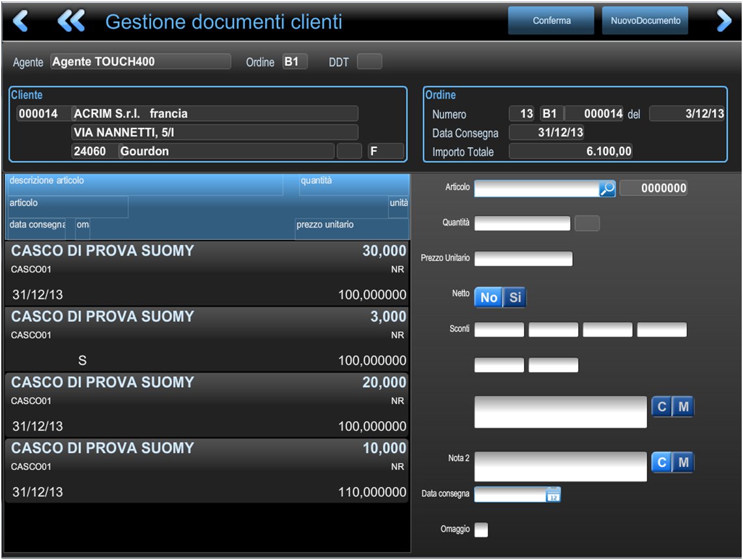Focus the Quantità input field
Image resolution: width=743 pixels, height=560 pixels.
click(x=522, y=223)
